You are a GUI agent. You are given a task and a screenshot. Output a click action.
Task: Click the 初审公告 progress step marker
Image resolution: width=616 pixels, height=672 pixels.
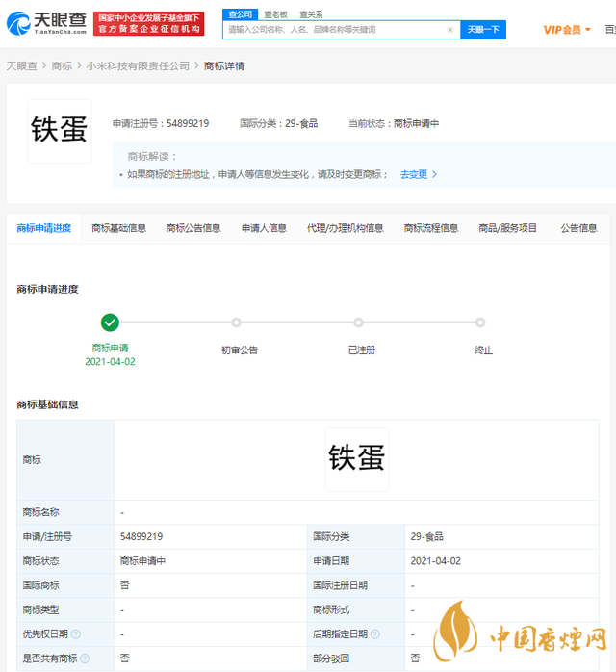pos(236,323)
